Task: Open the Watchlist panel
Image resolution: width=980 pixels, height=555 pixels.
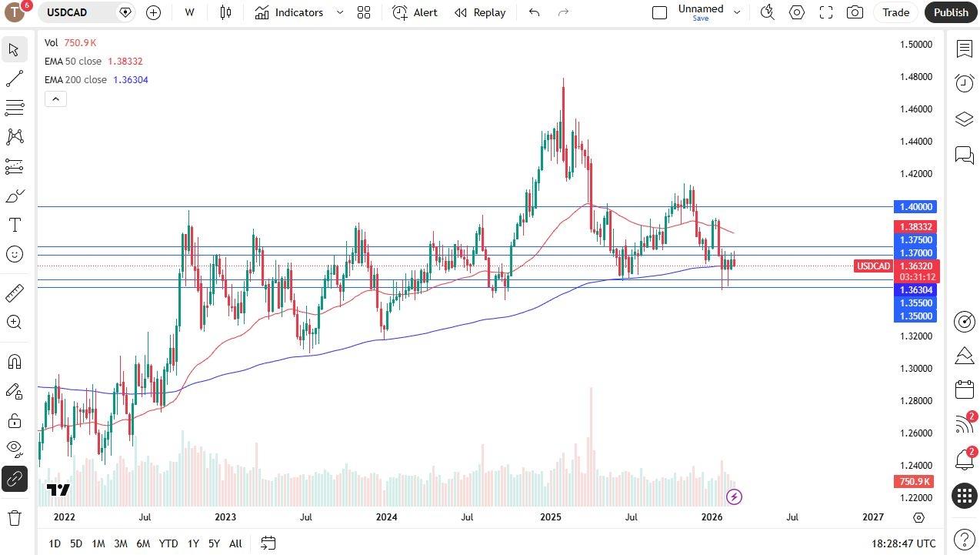Action: pyautogui.click(x=965, y=48)
